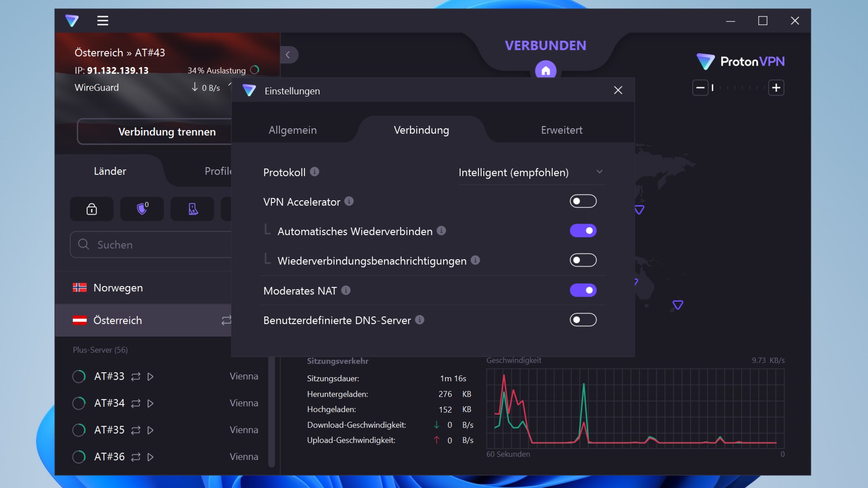Select server AT#35 row
Screen dimensions: 868x488
click(165, 430)
